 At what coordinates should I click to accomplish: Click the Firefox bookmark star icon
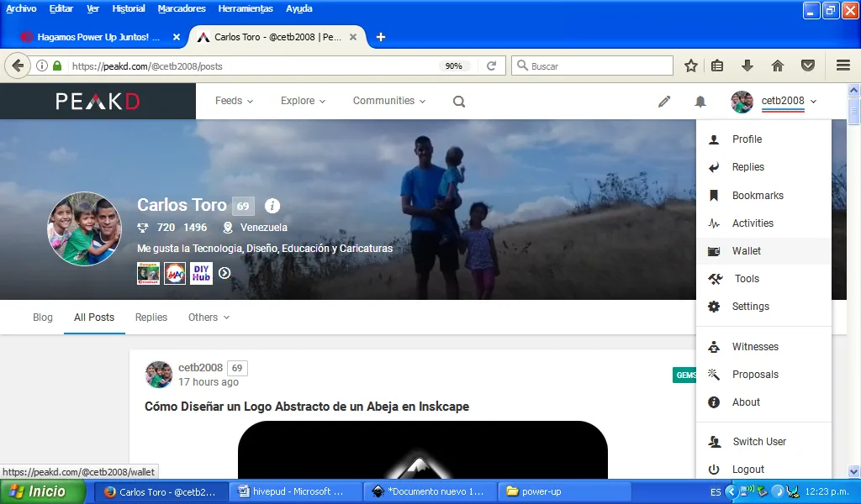coord(690,66)
